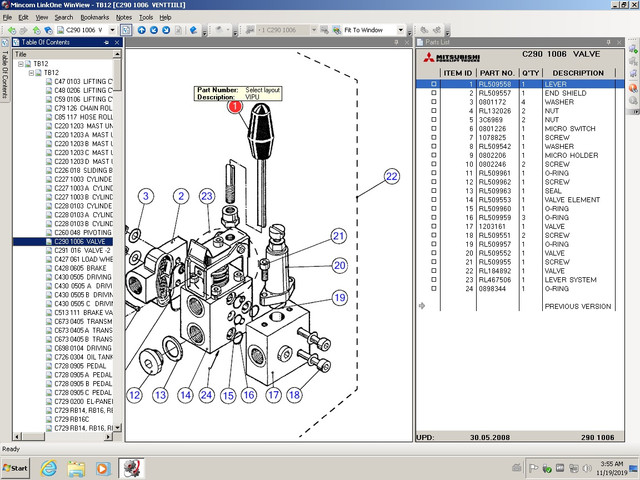
Task: Check the box for item 24 part 0898344
Action: (x=433, y=289)
